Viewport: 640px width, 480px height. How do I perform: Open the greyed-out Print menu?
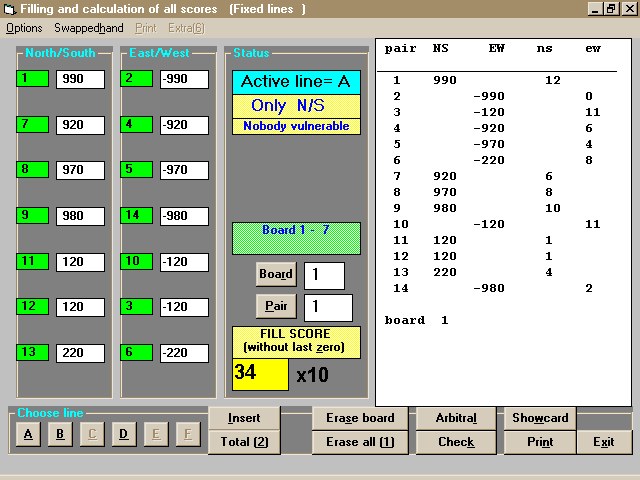click(146, 28)
